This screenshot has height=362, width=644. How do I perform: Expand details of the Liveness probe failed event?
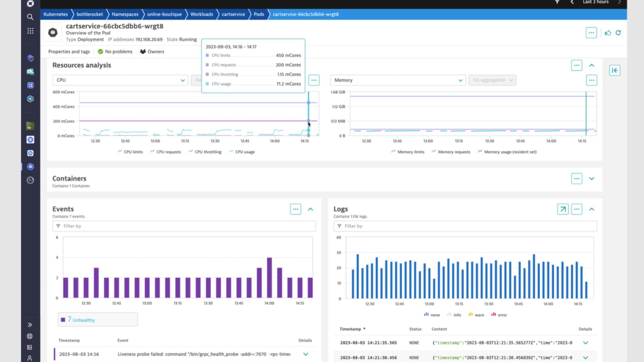306,354
